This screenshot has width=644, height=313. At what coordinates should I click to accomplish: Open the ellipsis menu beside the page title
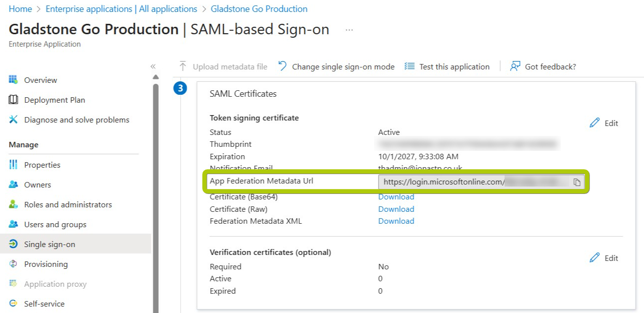click(349, 29)
